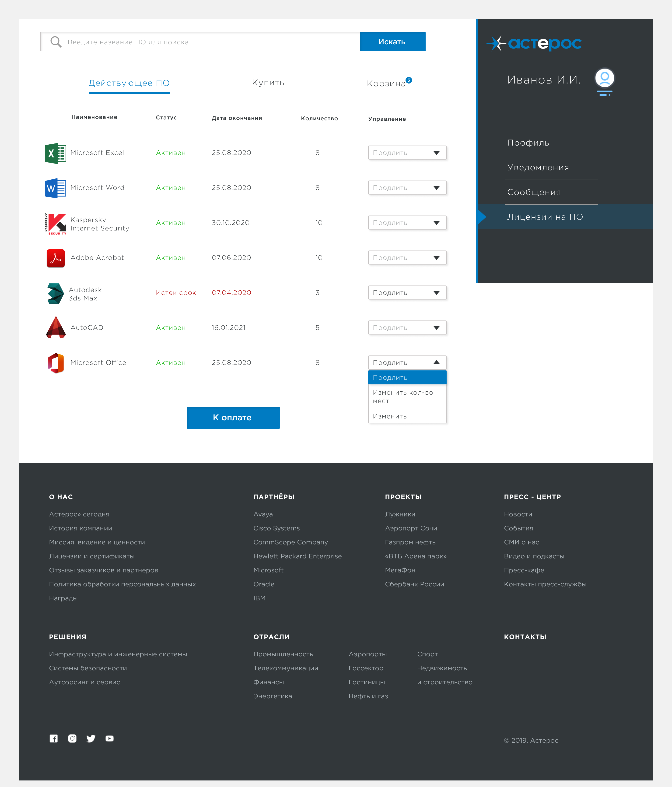Switch to Купить tab

(268, 83)
